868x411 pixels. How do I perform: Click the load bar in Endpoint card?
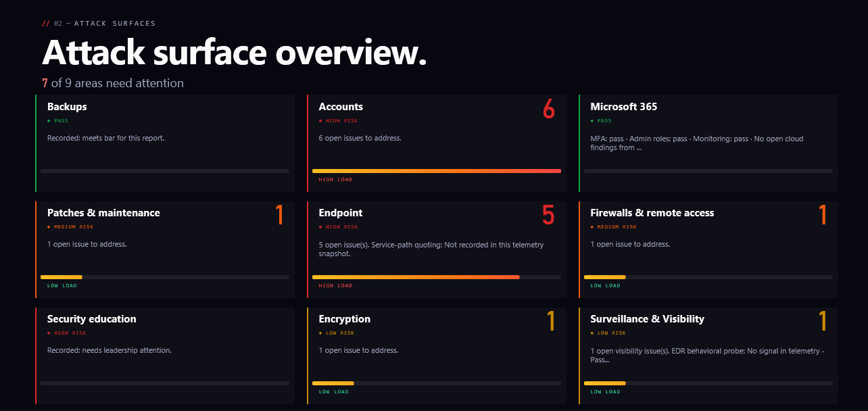coord(437,277)
